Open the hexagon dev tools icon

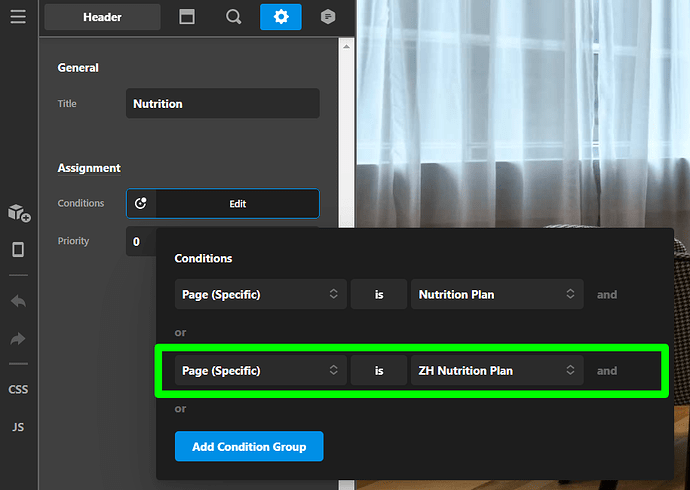click(x=328, y=17)
